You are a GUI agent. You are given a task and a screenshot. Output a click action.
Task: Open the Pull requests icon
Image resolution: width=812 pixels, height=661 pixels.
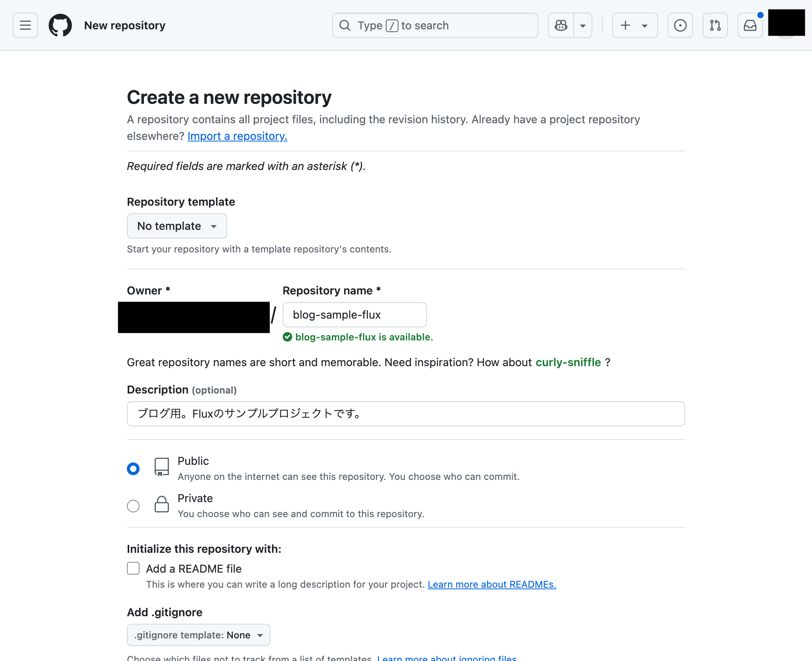tap(715, 25)
